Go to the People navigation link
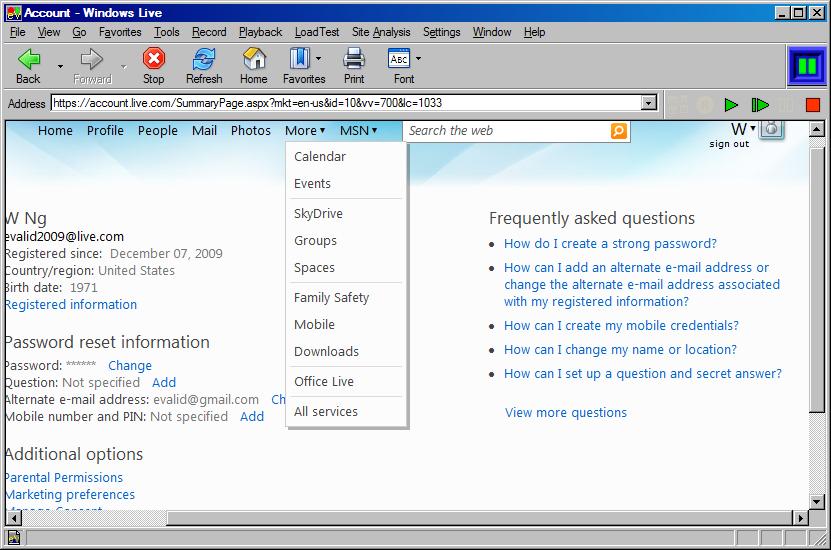831x550 pixels. click(157, 130)
